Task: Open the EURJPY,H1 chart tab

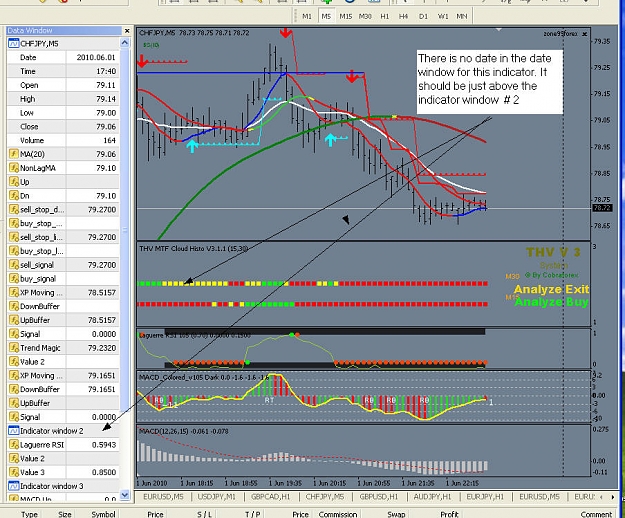Action: coord(485,496)
